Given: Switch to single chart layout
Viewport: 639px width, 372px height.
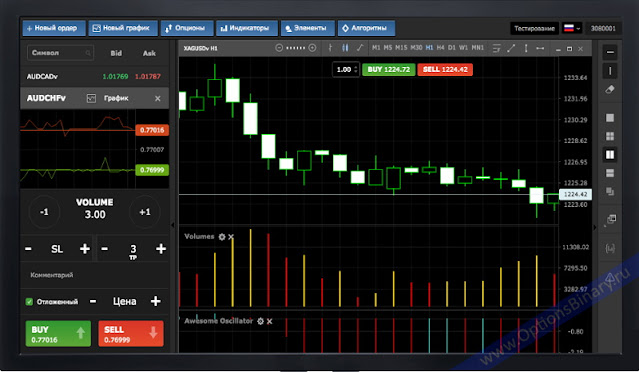Looking at the screenshot, I should click(x=610, y=118).
